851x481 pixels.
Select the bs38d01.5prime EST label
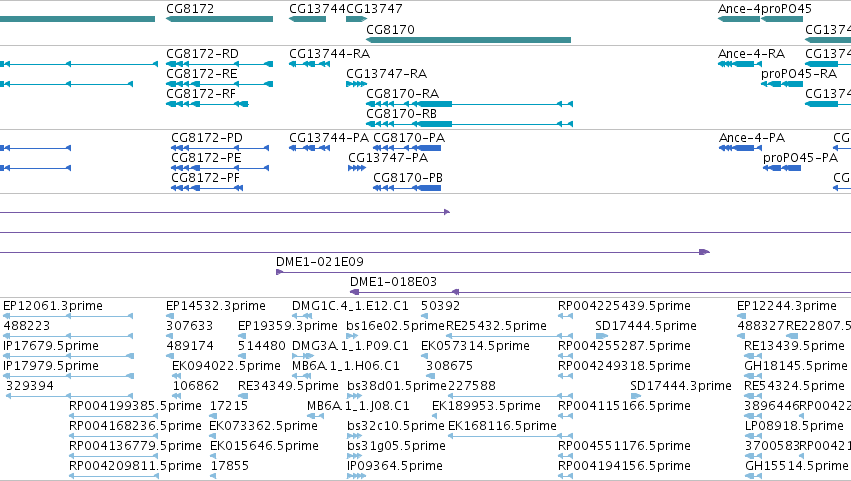click(397, 387)
